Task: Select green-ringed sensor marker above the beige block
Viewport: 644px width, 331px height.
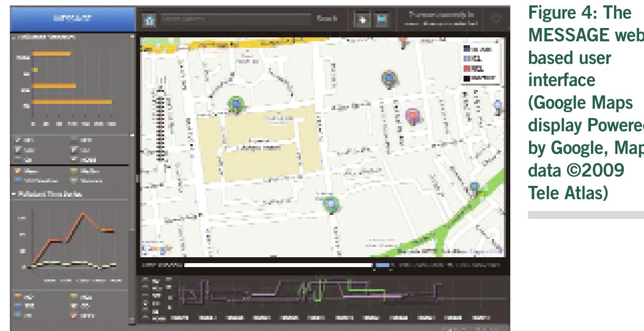Action: [x=236, y=103]
